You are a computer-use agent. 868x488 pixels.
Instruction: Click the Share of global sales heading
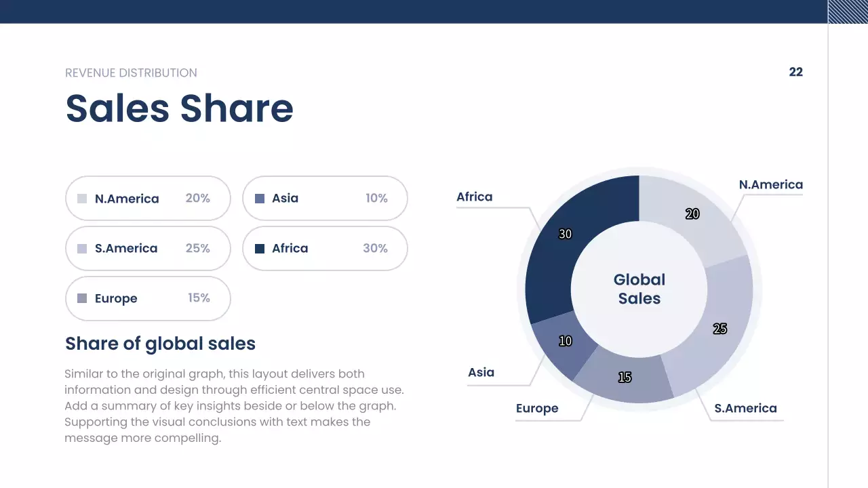(160, 344)
